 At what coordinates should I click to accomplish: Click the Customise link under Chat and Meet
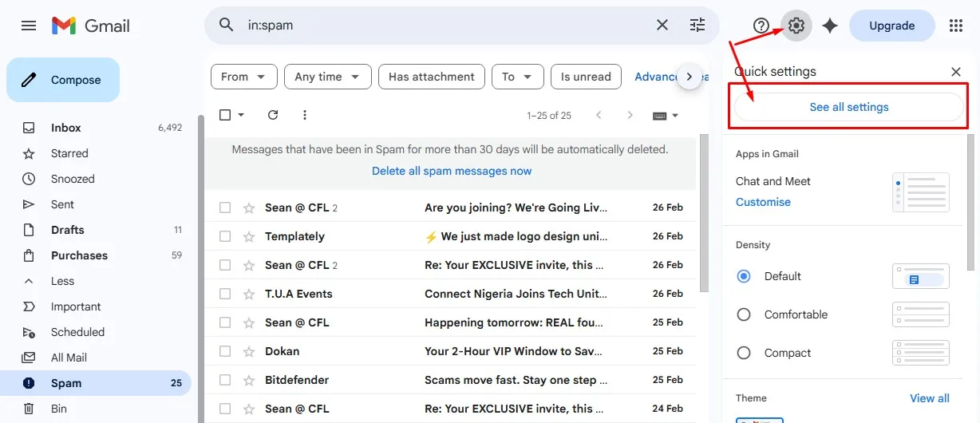763,202
